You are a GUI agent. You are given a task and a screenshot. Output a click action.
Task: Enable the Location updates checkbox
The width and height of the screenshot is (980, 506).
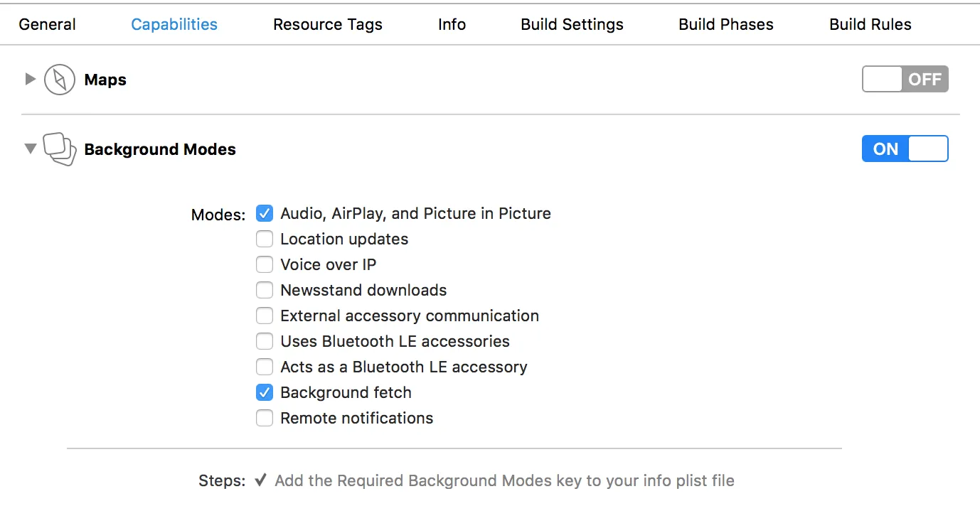(265, 239)
